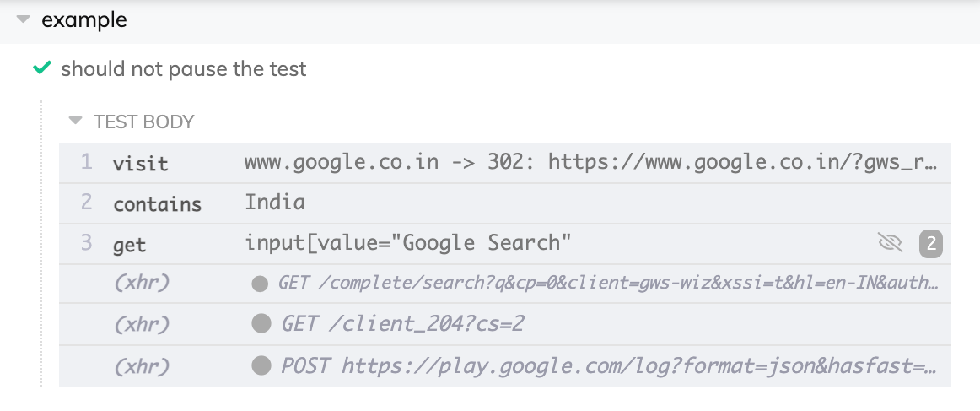
Task: Collapse the example suite triangle
Action: tap(23, 20)
